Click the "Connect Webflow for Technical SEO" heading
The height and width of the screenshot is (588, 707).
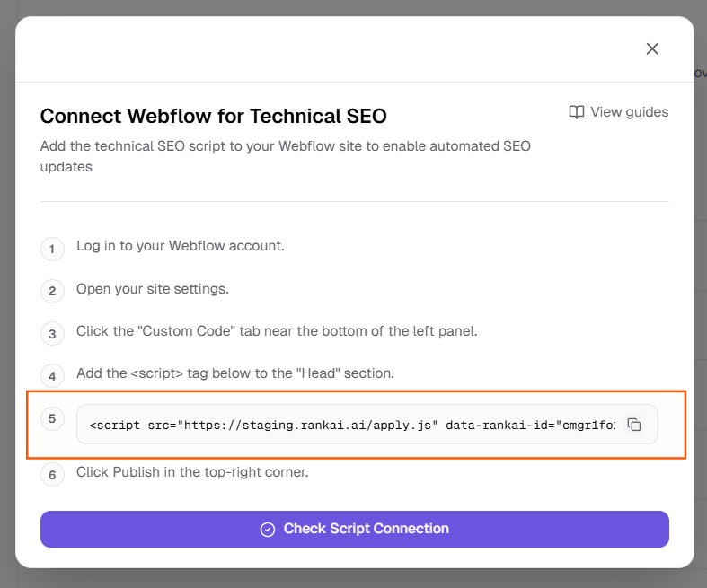[x=214, y=116]
